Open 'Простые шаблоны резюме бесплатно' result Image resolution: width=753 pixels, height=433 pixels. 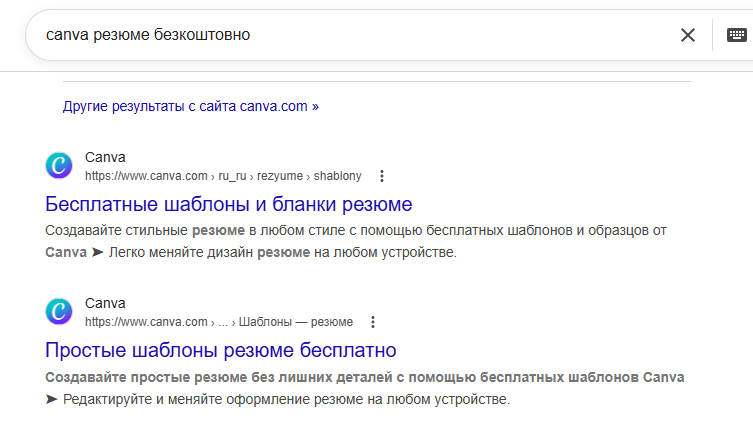[x=220, y=350]
